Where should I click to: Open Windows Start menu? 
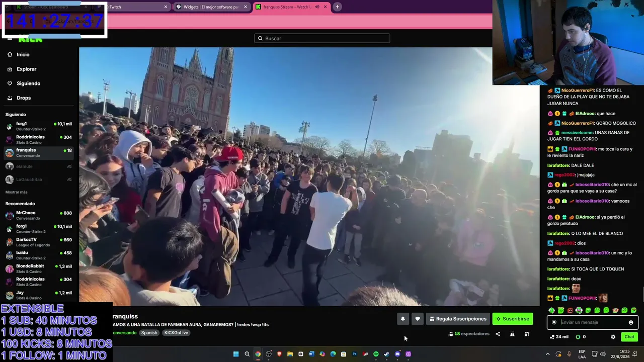tap(236, 354)
